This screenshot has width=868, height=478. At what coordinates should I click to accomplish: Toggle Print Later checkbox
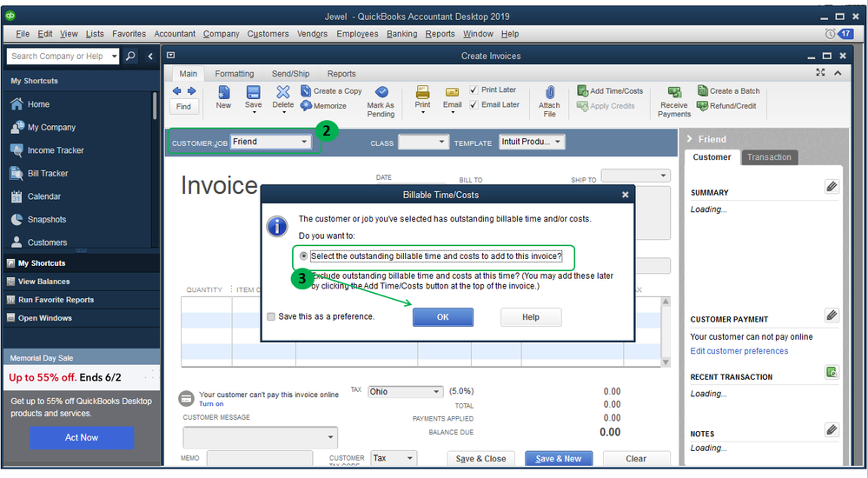(x=474, y=90)
